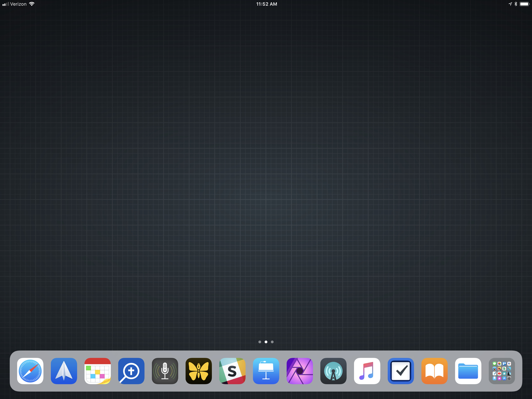This screenshot has width=532, height=399.
Task: Open Affinity Photo
Action: [x=300, y=371]
